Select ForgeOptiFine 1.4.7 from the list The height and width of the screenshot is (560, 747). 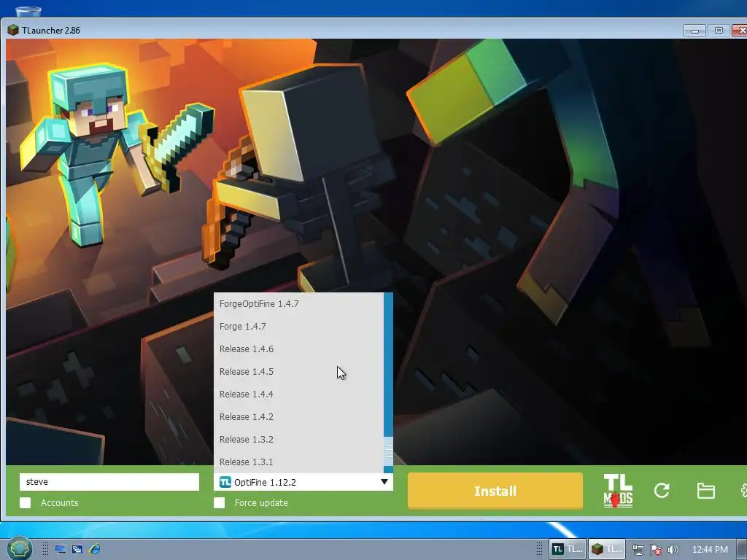pos(298,304)
